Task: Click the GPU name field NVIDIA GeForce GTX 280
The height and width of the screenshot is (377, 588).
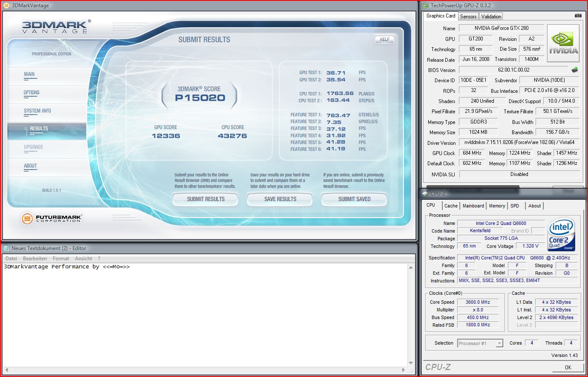Action: (x=502, y=28)
